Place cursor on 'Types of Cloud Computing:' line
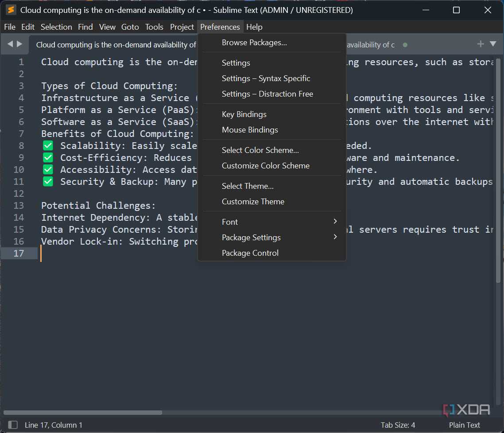This screenshot has height=433, width=504. (109, 86)
